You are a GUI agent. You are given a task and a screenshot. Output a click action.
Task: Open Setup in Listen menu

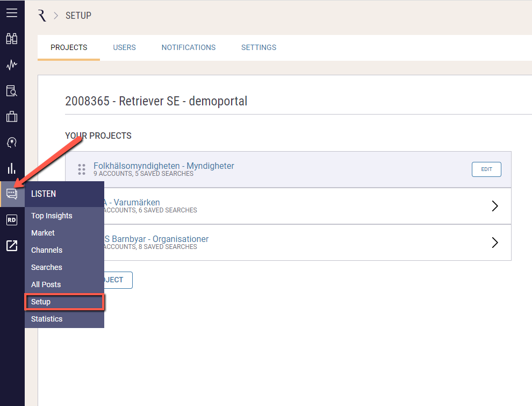click(64, 302)
